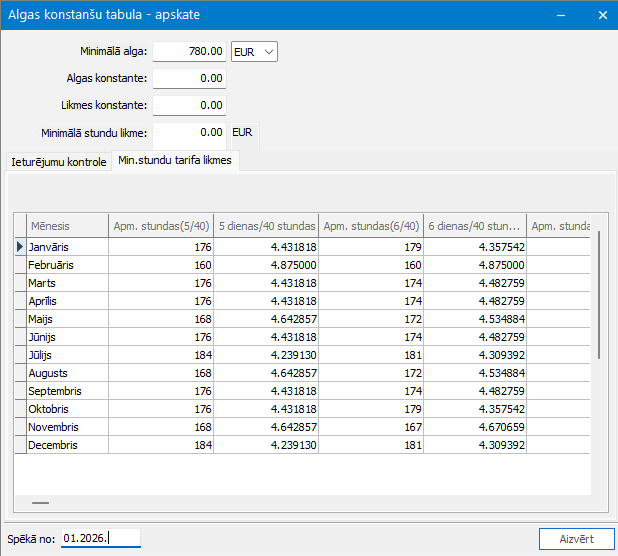The width and height of the screenshot is (618, 556).
Task: Click the Minimālā alga input field
Action: pyautogui.click(x=189, y=52)
